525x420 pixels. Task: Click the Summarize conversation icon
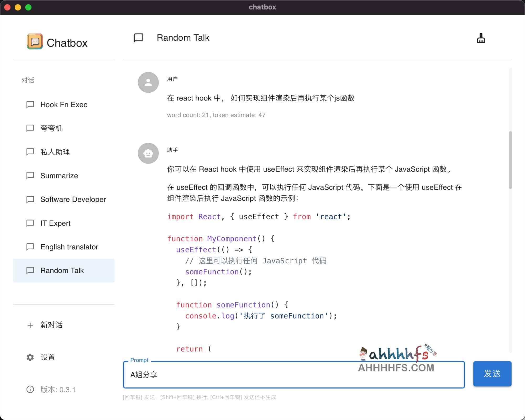click(x=31, y=175)
